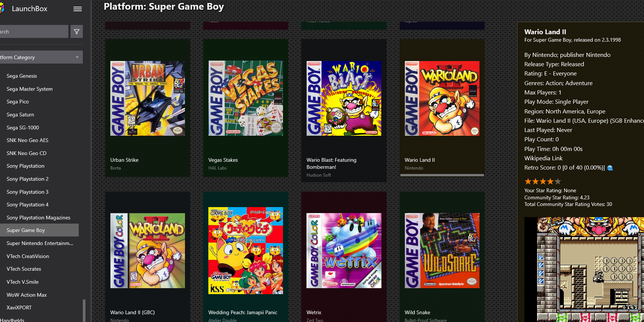This screenshot has width=644, height=322.
Task: Select Sony Playstation platform
Action: click(x=25, y=166)
